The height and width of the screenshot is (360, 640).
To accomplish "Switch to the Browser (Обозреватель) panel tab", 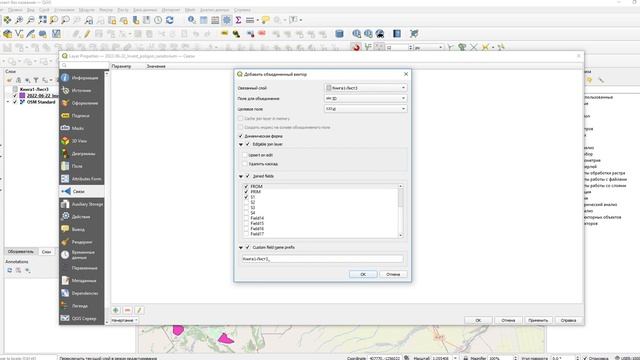I will pyautogui.click(x=21, y=252).
